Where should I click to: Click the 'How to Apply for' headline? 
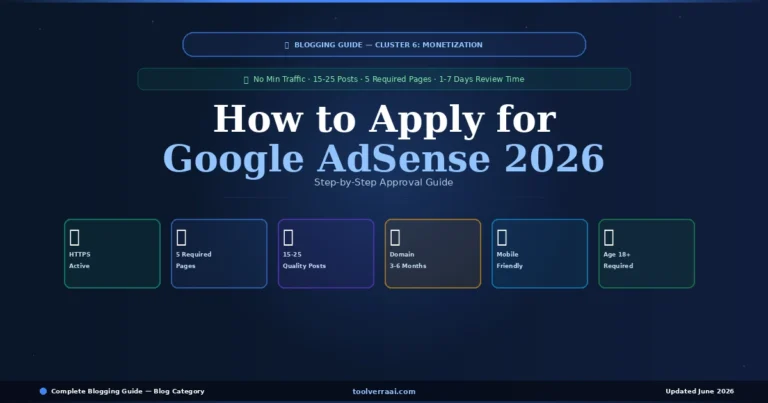coord(385,119)
